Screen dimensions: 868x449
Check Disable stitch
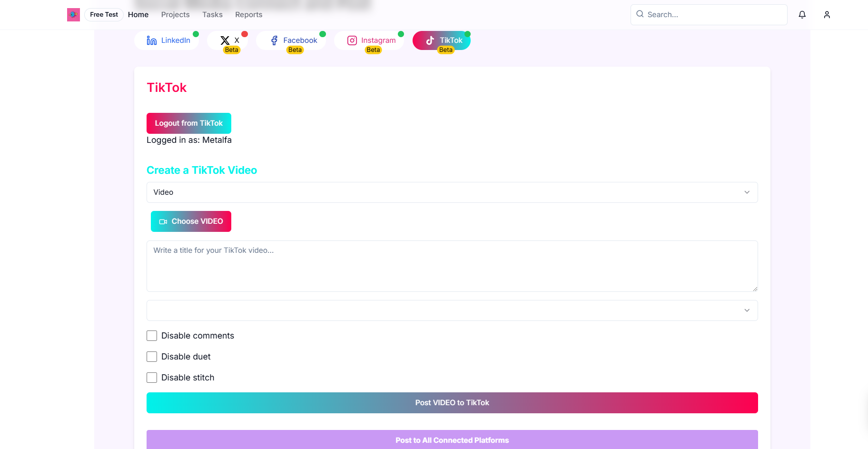152,378
